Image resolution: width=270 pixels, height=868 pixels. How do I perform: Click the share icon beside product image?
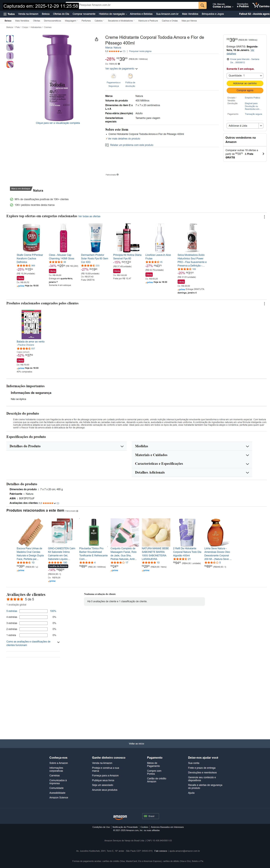(x=97, y=39)
